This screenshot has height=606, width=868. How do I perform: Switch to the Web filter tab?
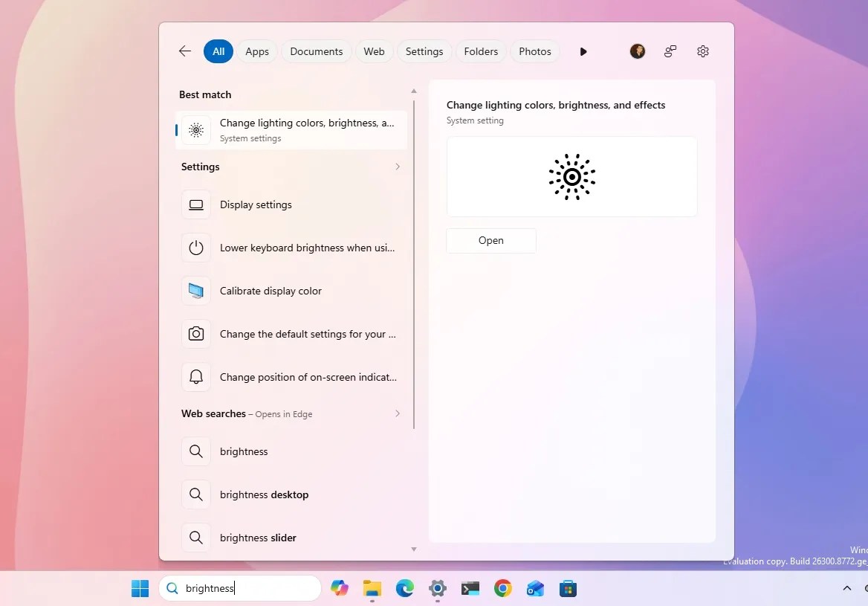[x=375, y=51]
